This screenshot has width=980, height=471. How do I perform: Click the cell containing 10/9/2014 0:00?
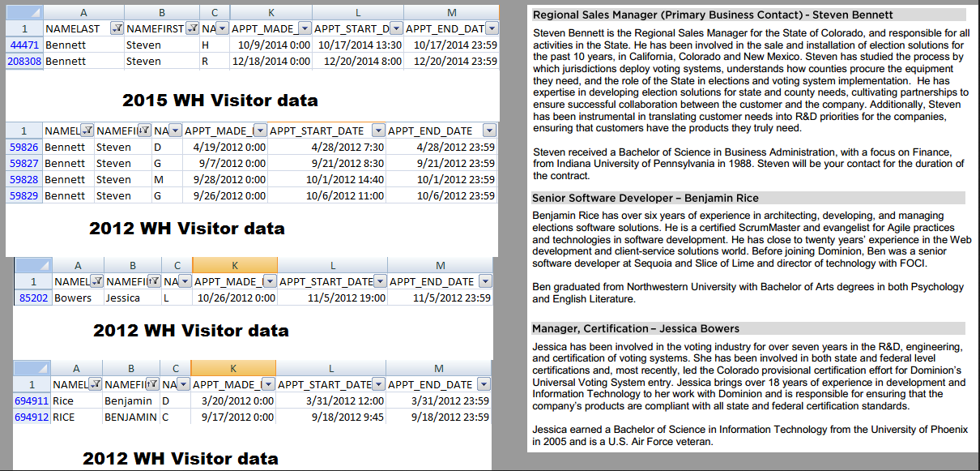click(271, 45)
